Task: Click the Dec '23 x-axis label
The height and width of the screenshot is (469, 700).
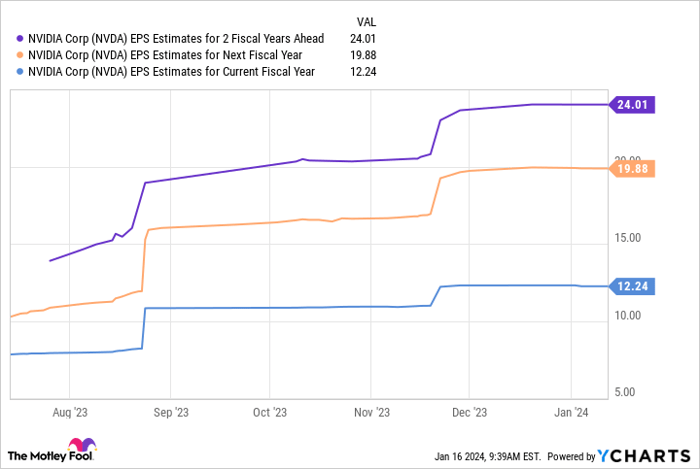Action: point(468,411)
